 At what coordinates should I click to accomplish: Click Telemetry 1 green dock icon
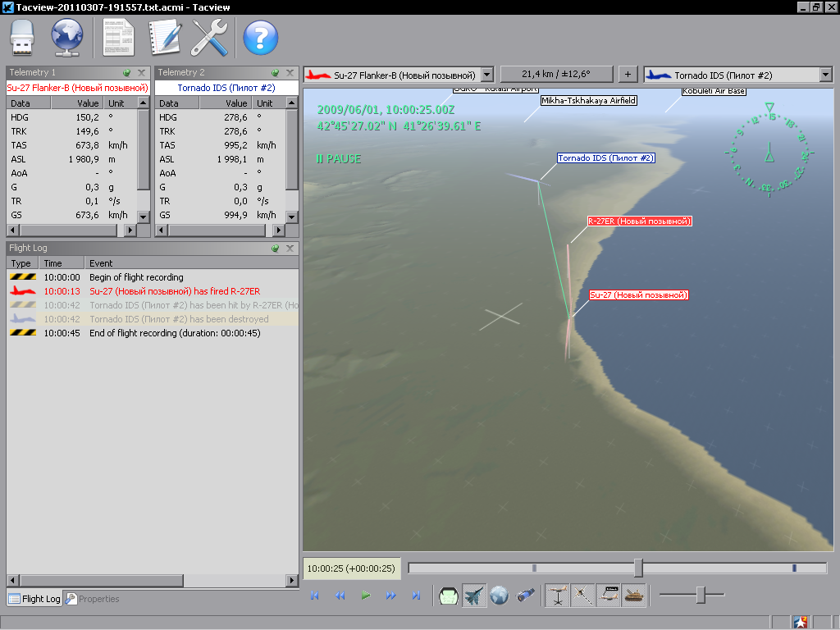pos(126,72)
